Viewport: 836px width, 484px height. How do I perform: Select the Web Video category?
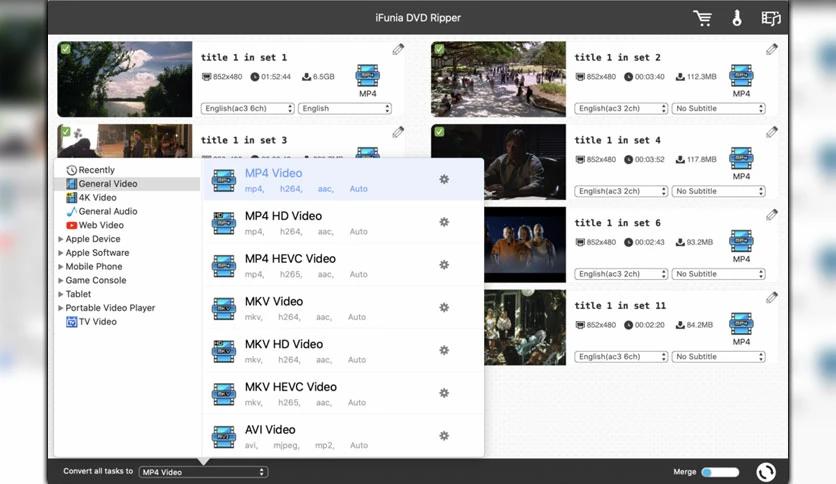tap(101, 225)
